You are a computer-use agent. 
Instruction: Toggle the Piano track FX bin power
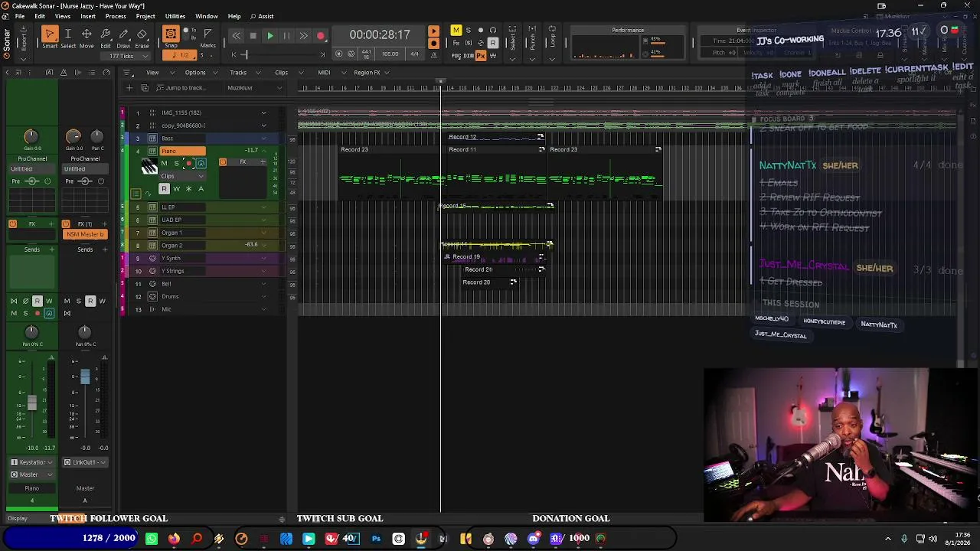[223, 162]
